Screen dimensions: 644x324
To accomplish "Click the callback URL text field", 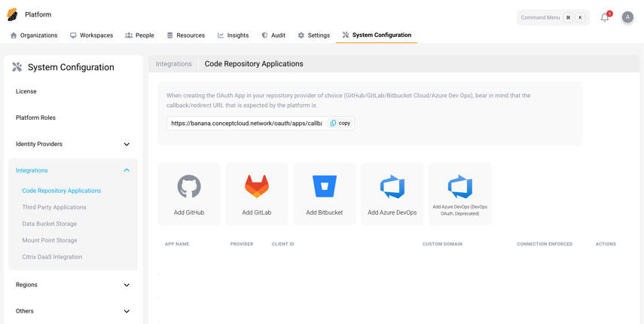I will click(246, 123).
